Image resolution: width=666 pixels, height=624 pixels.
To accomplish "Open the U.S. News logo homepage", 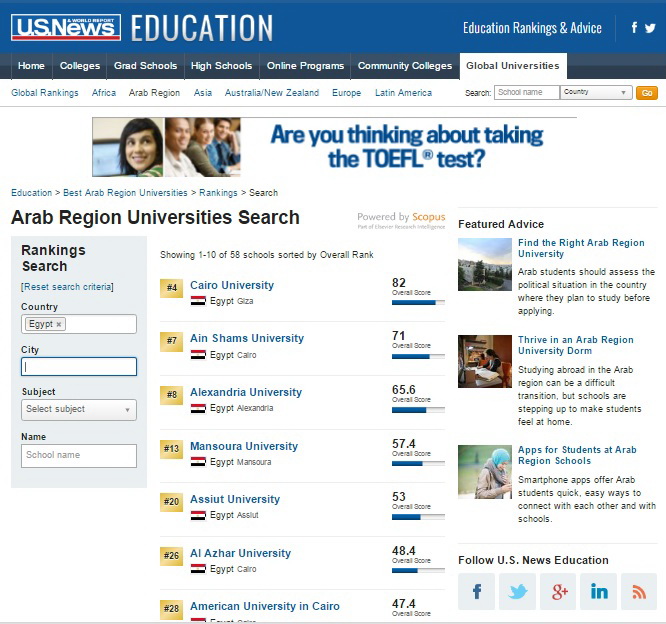I will pos(66,28).
